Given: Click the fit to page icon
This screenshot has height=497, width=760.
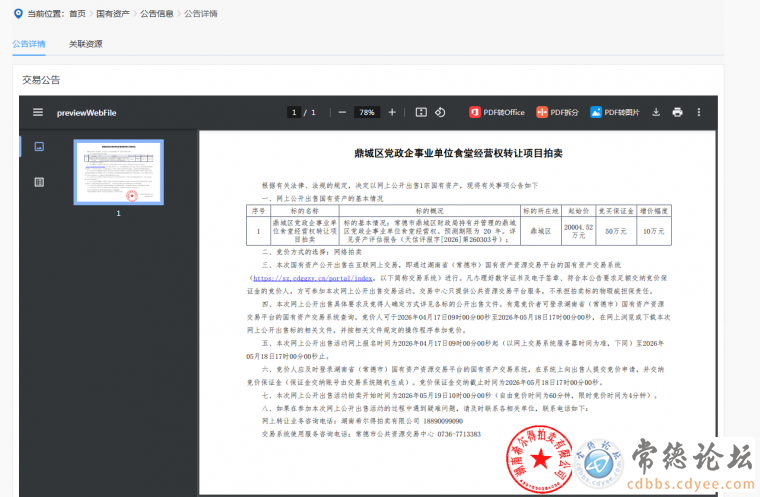Looking at the screenshot, I should (422, 112).
